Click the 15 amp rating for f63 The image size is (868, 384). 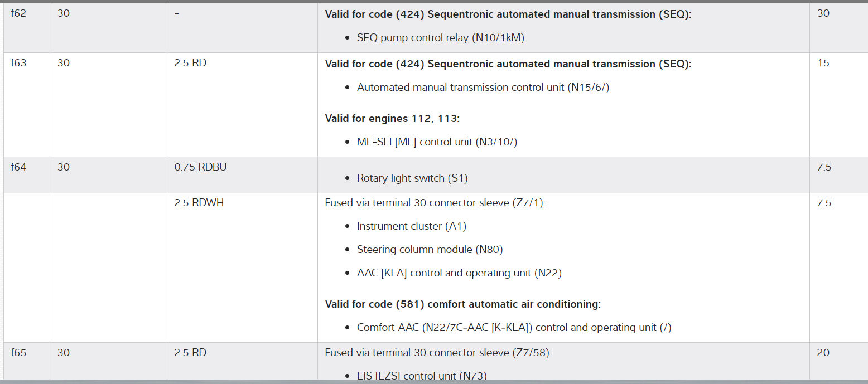(x=823, y=63)
